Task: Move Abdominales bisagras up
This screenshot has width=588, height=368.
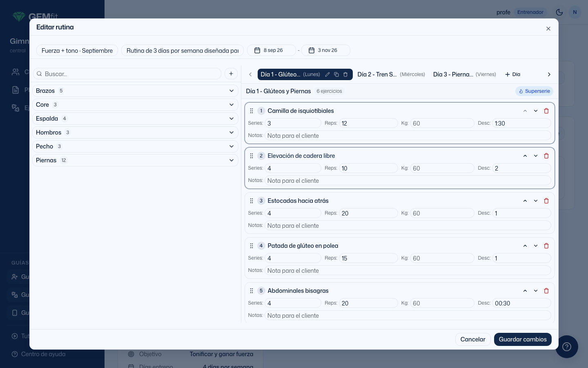Action: click(x=525, y=291)
